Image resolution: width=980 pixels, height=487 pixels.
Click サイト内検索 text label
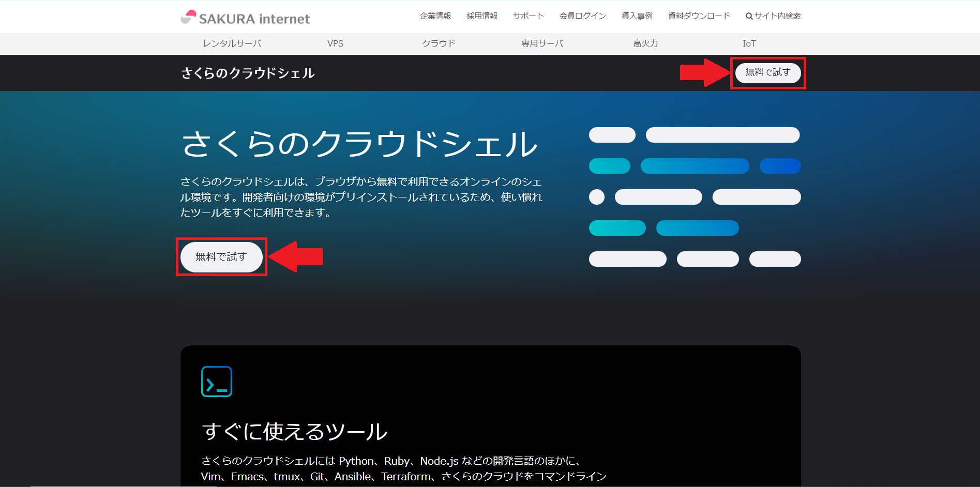pos(777,16)
